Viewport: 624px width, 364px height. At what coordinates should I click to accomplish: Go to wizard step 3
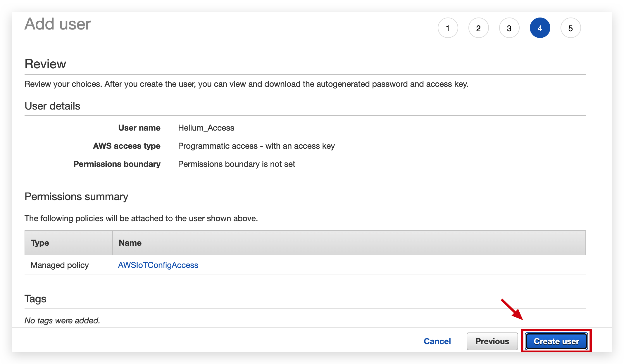click(x=509, y=28)
